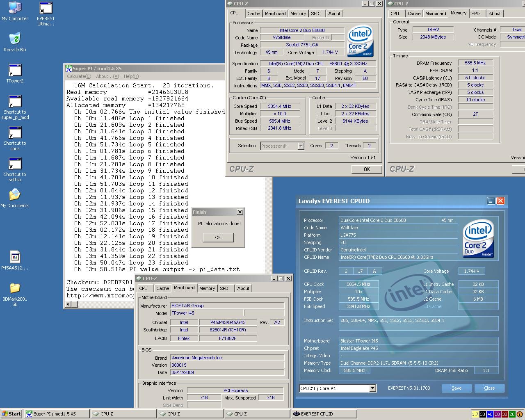Screen dimensions: 525x420
Task: Select the Shortcut to cpuz icon
Action: click(15, 139)
